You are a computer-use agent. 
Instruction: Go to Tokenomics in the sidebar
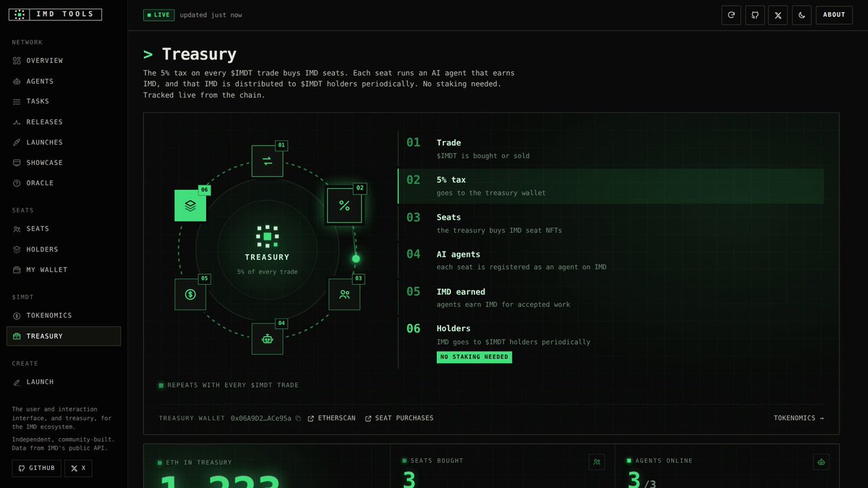(x=64, y=316)
